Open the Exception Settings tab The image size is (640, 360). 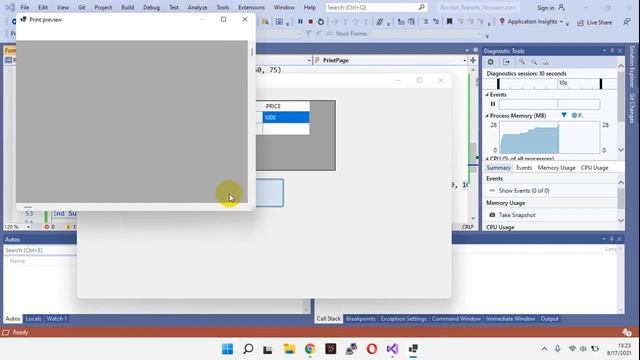pos(403,319)
